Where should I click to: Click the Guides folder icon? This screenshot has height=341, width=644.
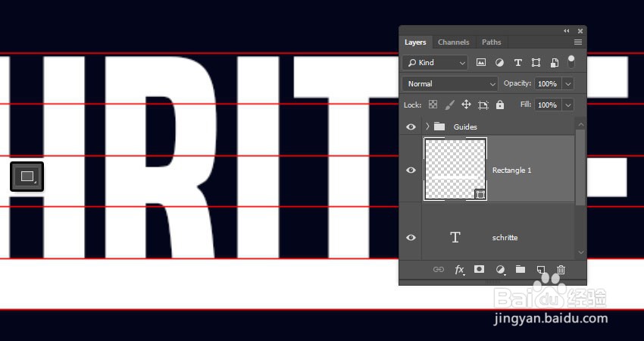439,126
